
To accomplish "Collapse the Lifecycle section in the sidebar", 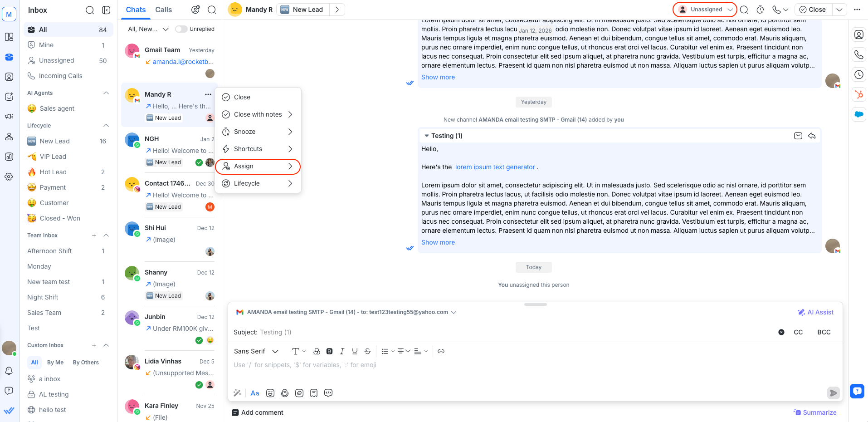I will pos(106,126).
